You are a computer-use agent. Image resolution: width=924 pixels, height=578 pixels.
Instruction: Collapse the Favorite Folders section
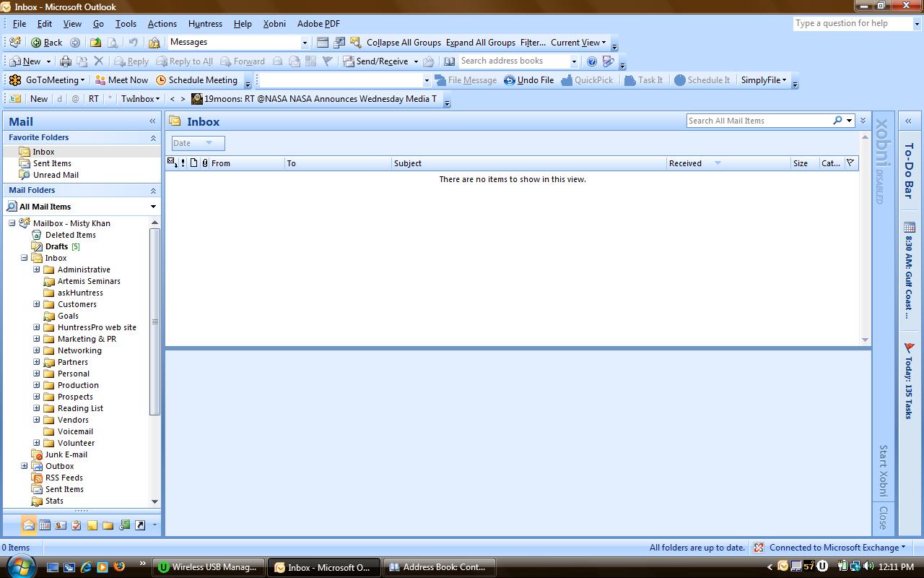click(152, 137)
